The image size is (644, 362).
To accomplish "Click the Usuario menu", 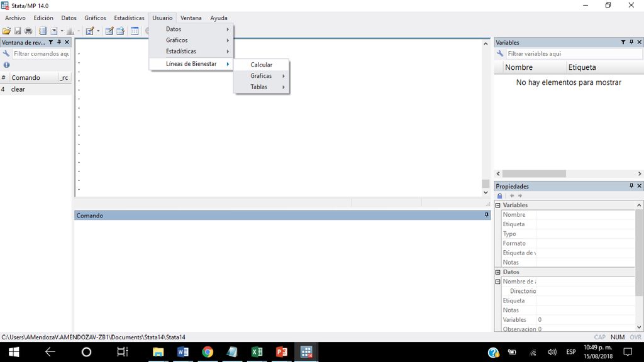I will 162,18.
